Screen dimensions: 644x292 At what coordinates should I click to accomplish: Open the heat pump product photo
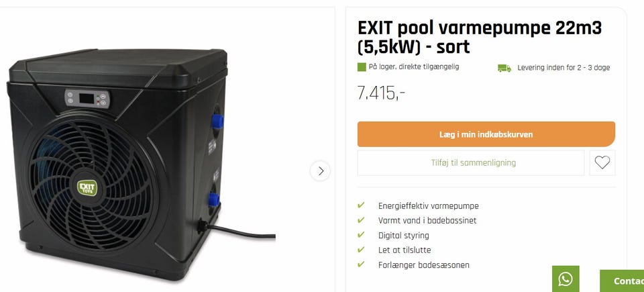[x=142, y=164]
